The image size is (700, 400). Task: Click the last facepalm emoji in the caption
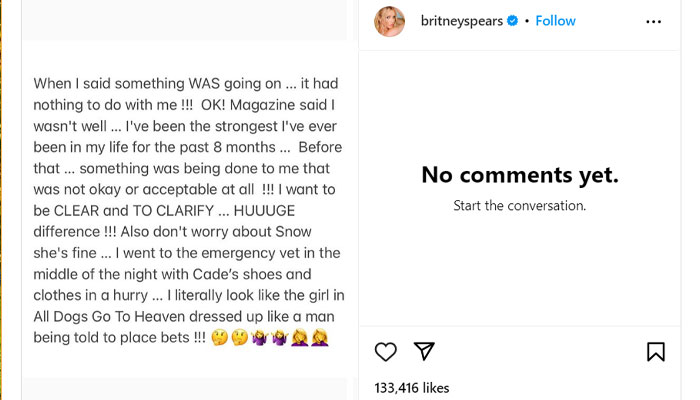pos(320,338)
